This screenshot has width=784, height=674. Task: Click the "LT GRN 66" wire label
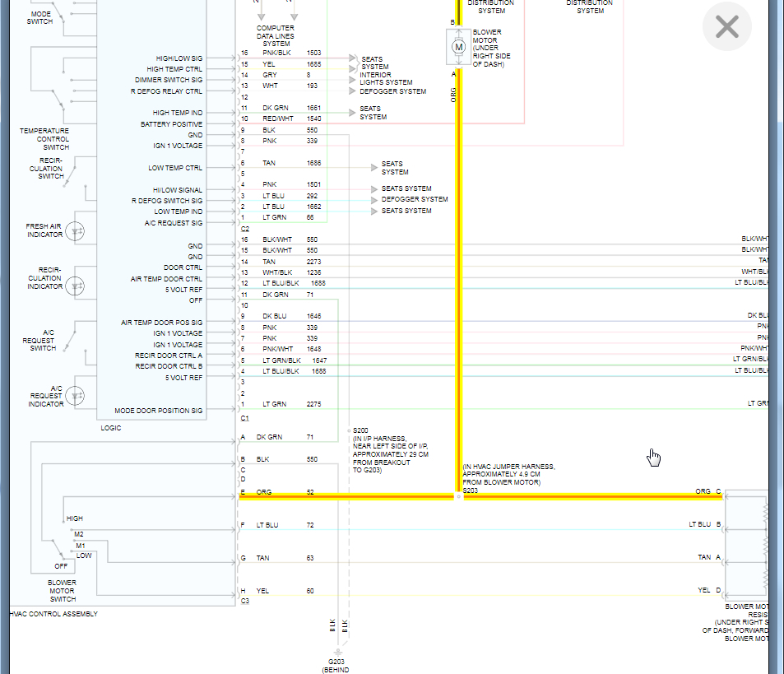point(288,217)
